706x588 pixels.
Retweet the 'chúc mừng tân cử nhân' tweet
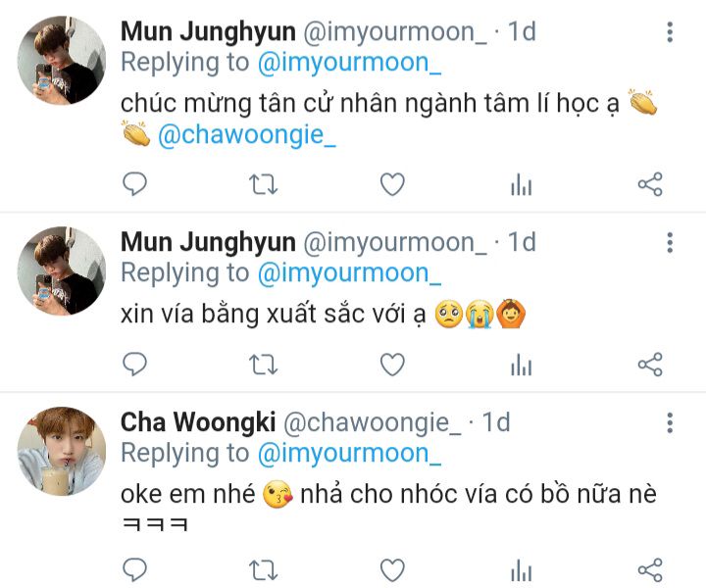click(264, 184)
